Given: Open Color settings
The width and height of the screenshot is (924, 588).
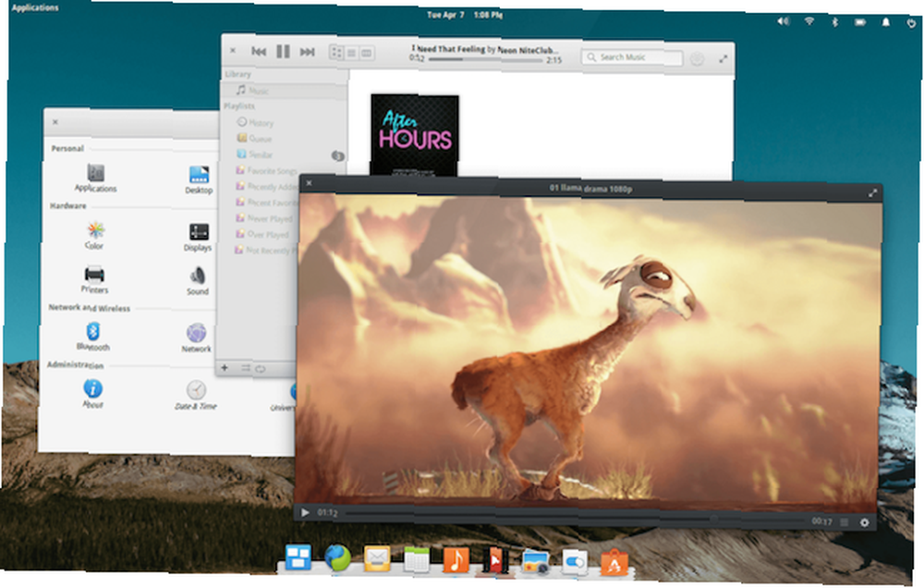Looking at the screenshot, I should pos(94,235).
